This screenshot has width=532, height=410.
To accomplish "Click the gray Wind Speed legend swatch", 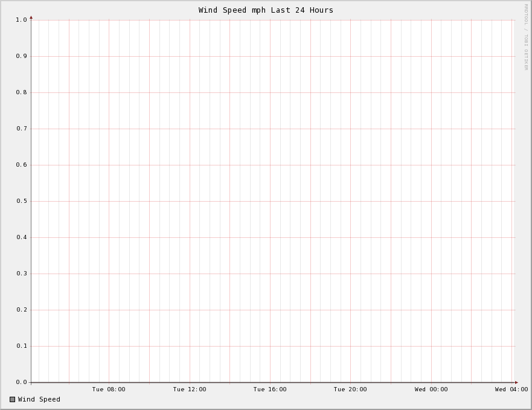I will coord(12,399).
